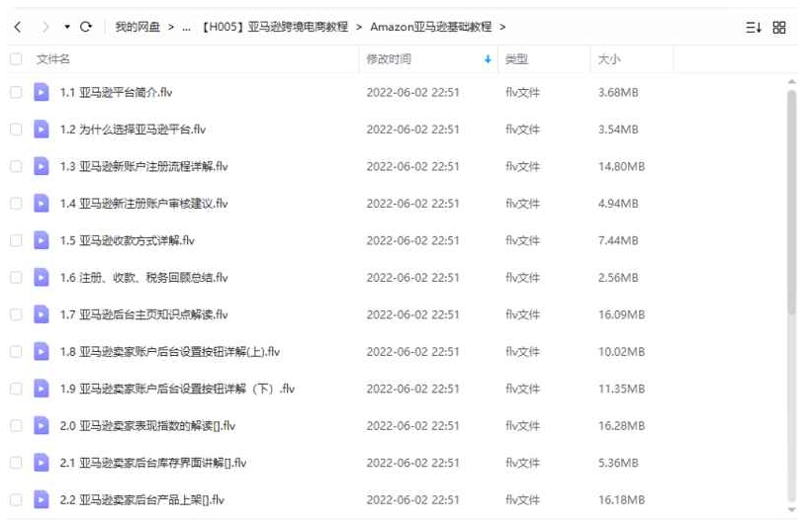This screenshot has height=527, width=812.
Task: Click video icon of 1.7 file
Action: tap(42, 314)
